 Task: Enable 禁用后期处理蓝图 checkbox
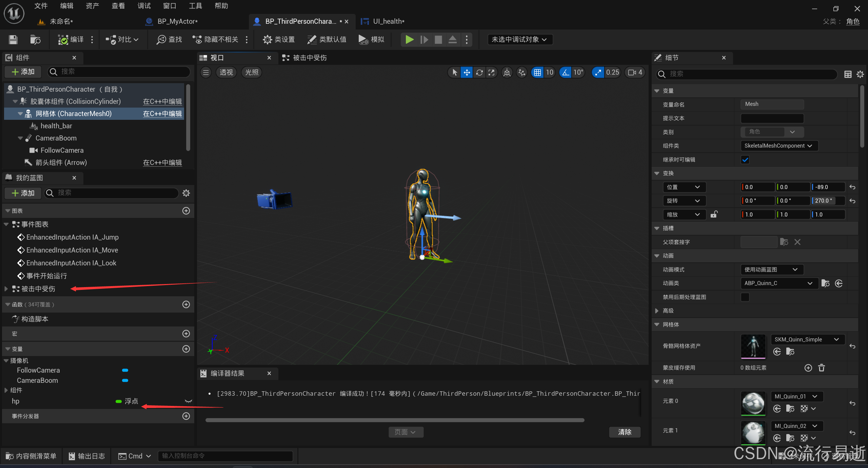tap(745, 297)
